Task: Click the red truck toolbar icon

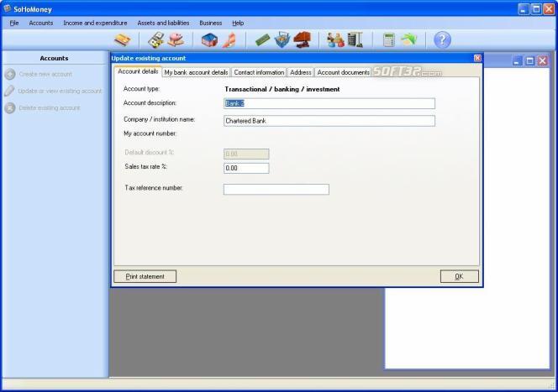Action: coord(303,39)
